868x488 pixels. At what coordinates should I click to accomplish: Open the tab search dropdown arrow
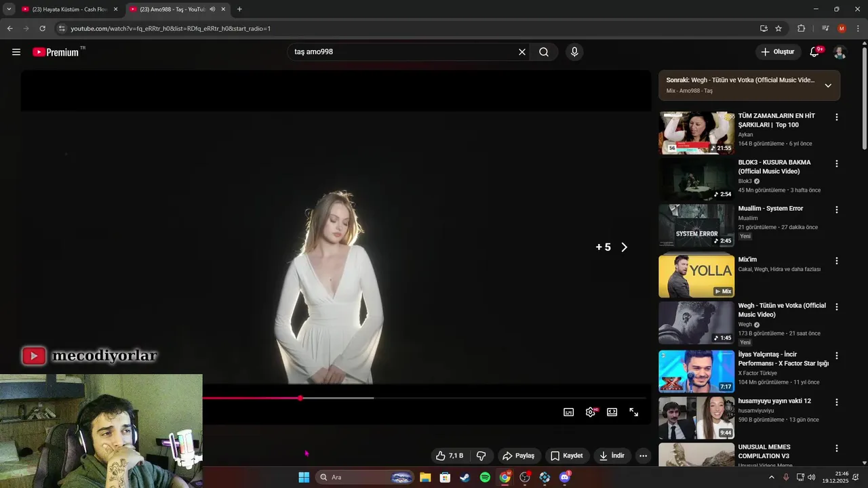9,9
